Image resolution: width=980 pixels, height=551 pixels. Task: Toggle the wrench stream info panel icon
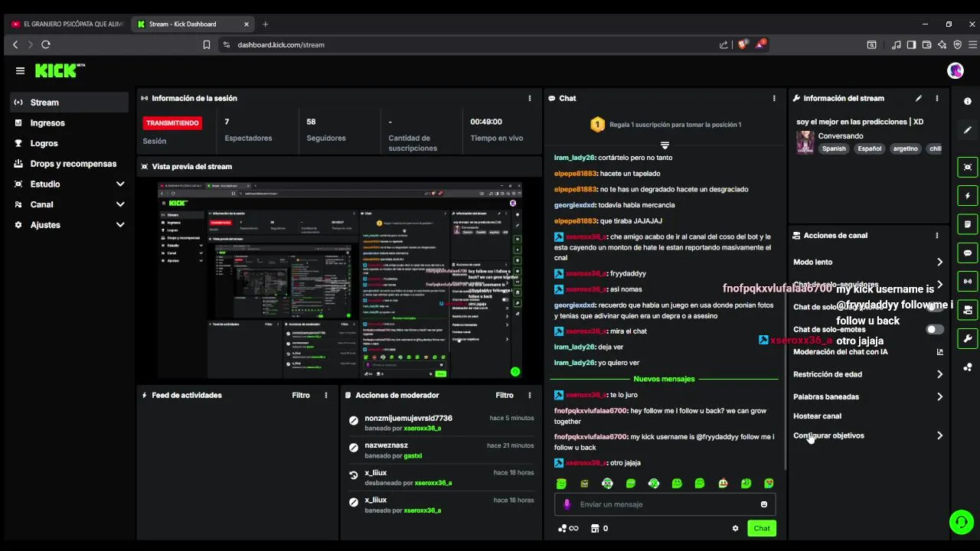(x=968, y=338)
